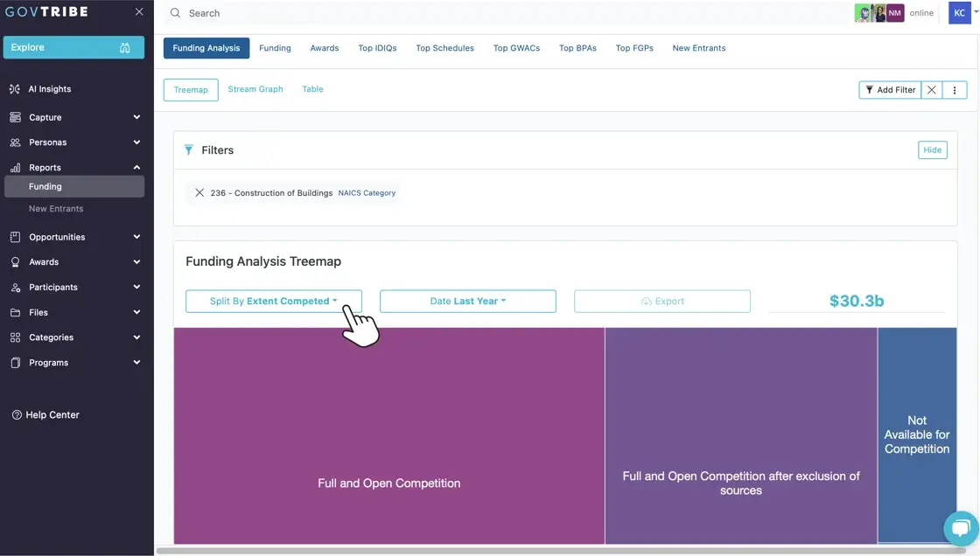
Task: Click the search magnifier icon
Action: click(x=175, y=13)
